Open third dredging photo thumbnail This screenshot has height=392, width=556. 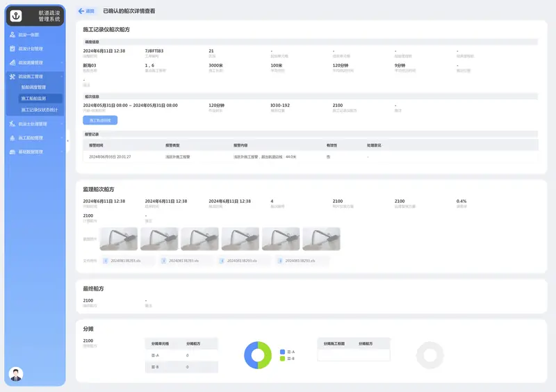click(x=199, y=239)
